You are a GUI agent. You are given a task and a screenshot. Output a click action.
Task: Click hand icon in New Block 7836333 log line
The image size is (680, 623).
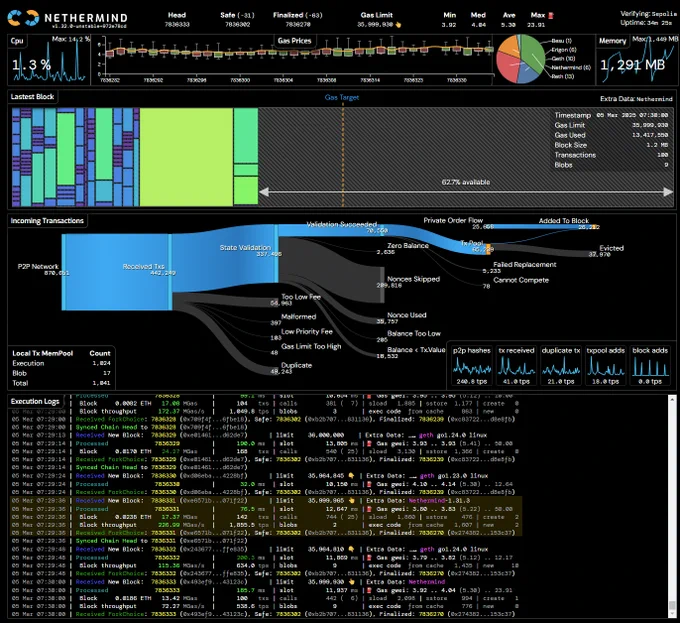point(351,582)
